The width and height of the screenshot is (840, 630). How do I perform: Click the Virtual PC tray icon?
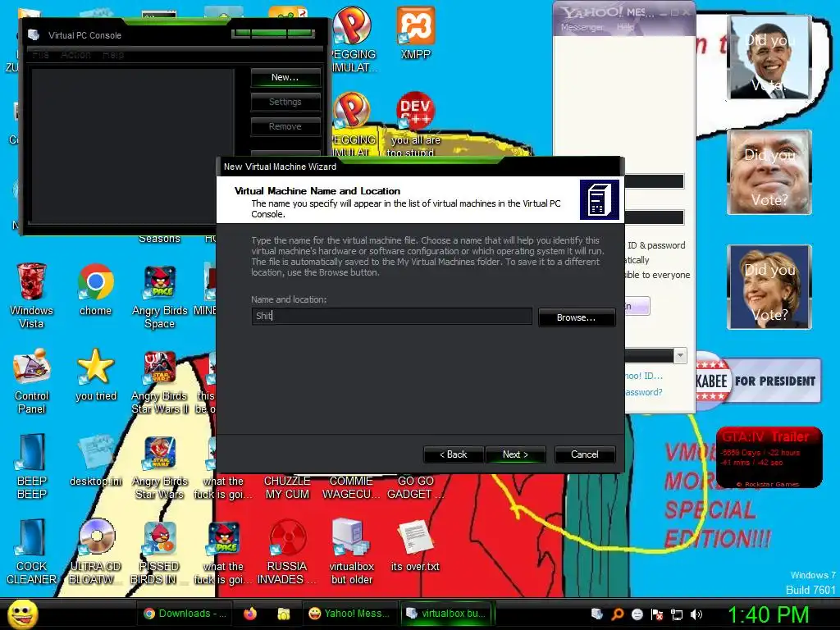597,614
